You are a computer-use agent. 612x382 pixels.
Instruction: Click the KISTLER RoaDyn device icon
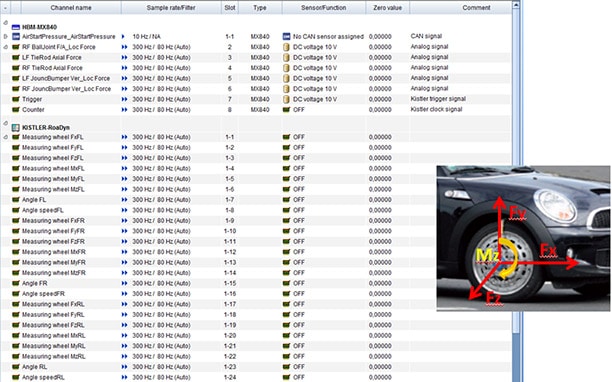click(16, 128)
